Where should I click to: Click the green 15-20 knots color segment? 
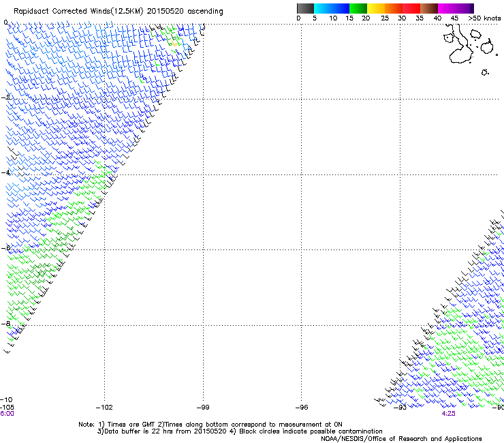pos(358,8)
